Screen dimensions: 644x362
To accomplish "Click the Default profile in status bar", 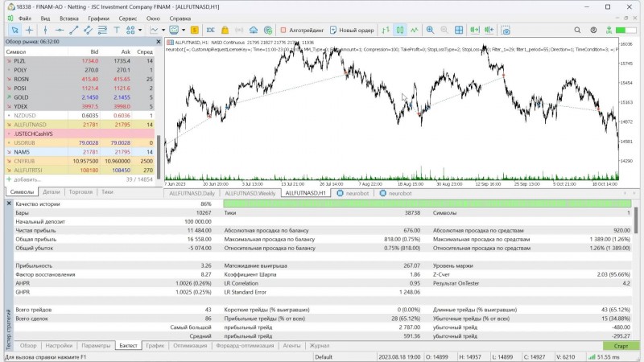I will point(324,357).
